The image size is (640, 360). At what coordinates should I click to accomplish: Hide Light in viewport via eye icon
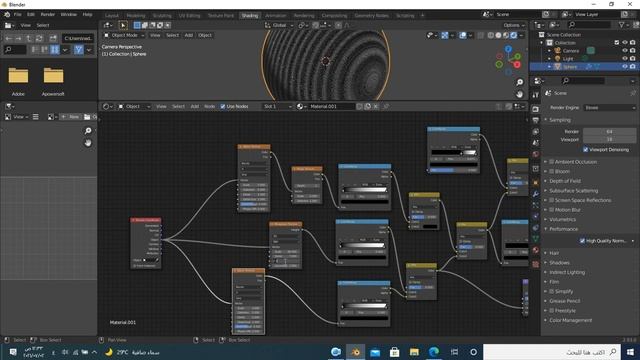[624, 58]
